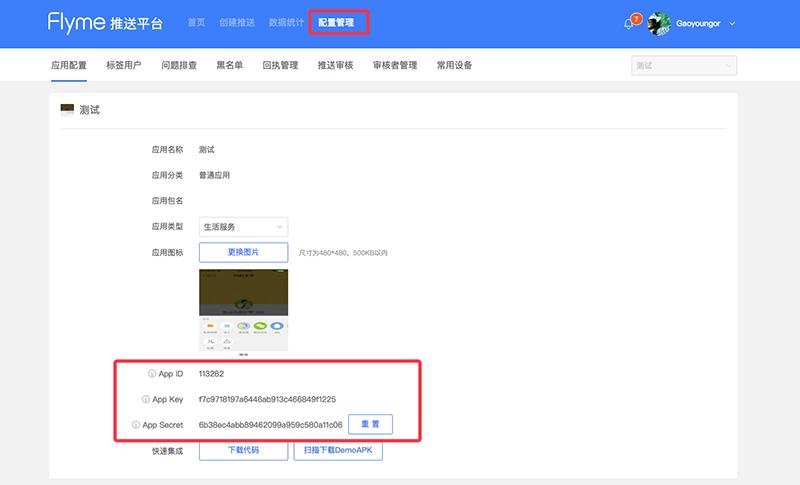The height and width of the screenshot is (485, 800).
Task: Open the 测试 app selector dropdown
Action: coord(684,65)
